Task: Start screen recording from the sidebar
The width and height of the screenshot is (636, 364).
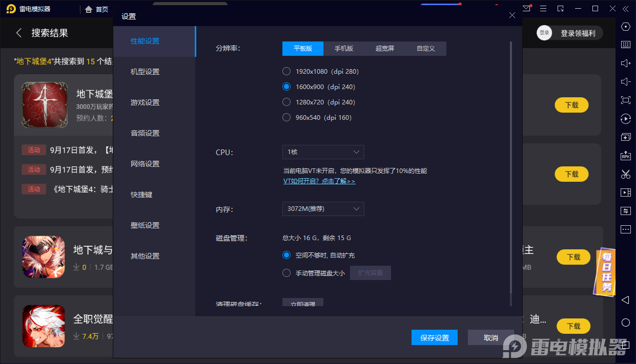Action: coord(625,192)
